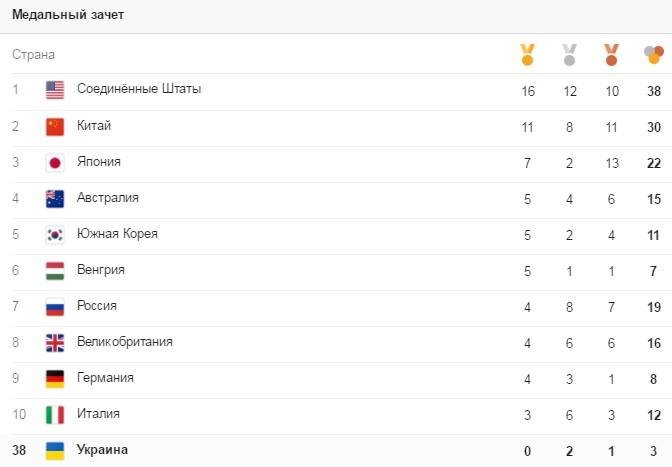Click the Ukraine flag icon
Viewport: 672px width, 467px height.
pyautogui.click(x=55, y=450)
